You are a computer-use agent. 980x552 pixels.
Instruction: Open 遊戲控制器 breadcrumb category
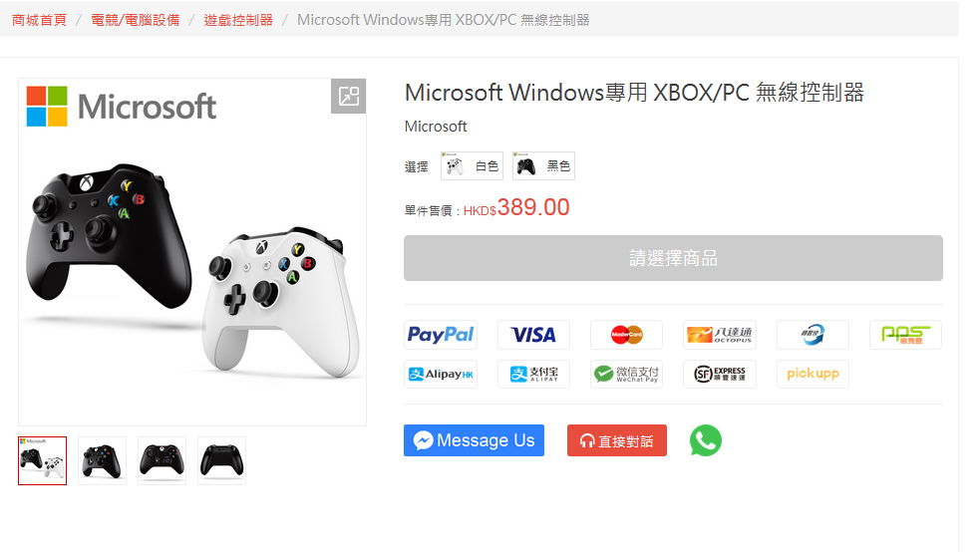pos(238,20)
